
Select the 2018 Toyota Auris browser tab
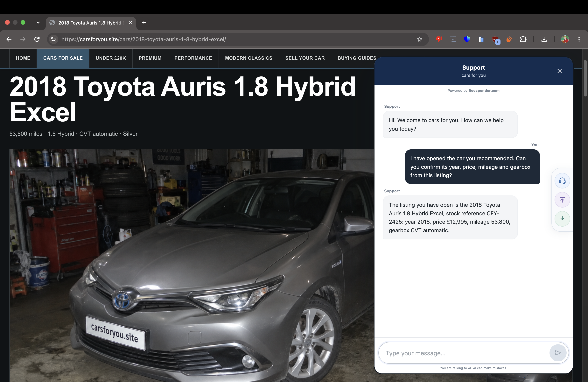[x=91, y=23]
